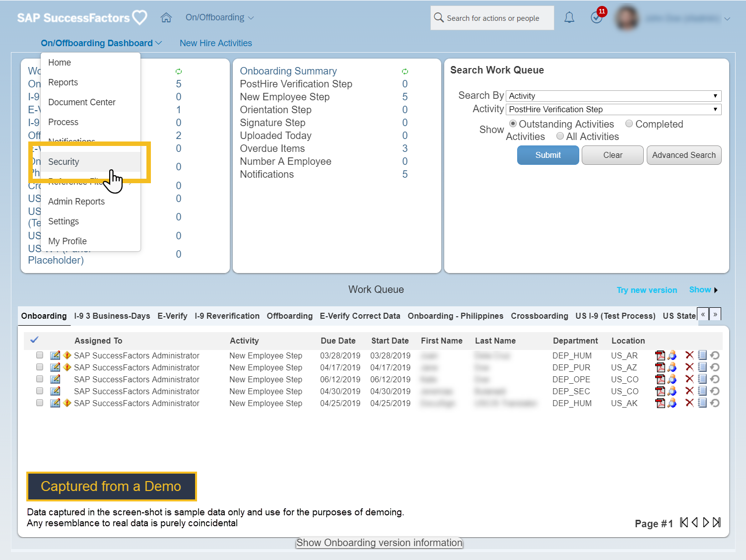Click the warning diamond icon in 04/25/2019 row
746x560 pixels.
pyautogui.click(x=68, y=403)
